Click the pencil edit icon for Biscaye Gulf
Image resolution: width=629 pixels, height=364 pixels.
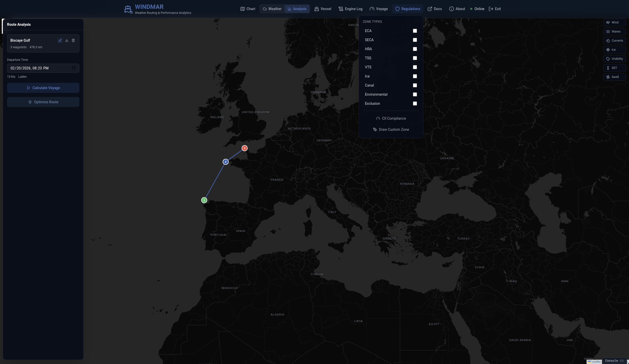(x=60, y=40)
